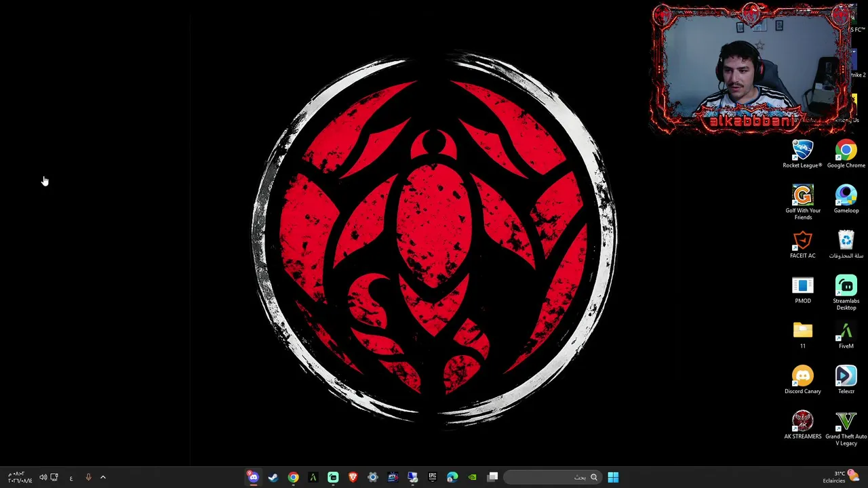Open network settings in system tray
Viewport: 868px width, 488px height.
click(54, 477)
